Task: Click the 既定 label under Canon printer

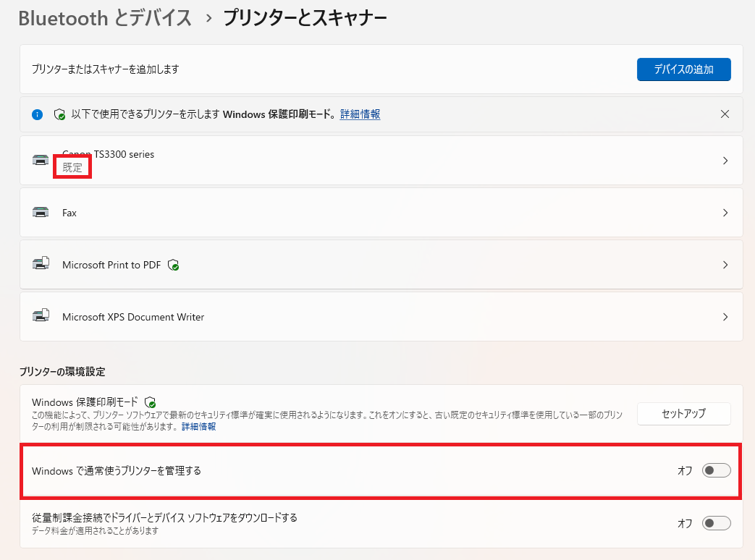Action: [x=72, y=167]
